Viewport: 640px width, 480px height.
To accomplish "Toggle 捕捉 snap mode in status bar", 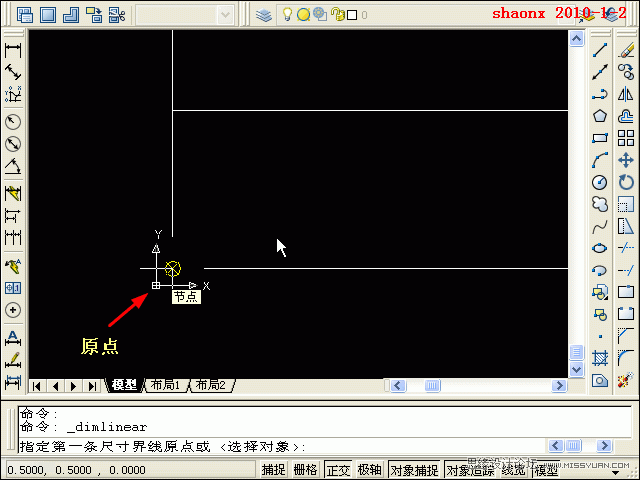I will [273, 470].
